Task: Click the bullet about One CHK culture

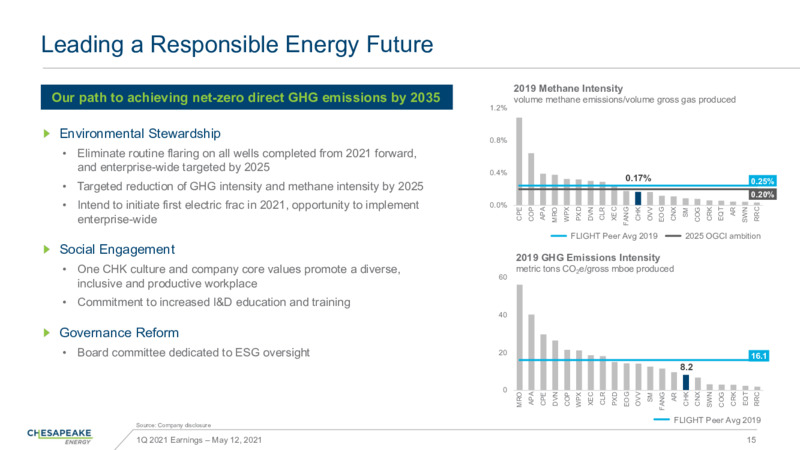Action: click(x=239, y=276)
